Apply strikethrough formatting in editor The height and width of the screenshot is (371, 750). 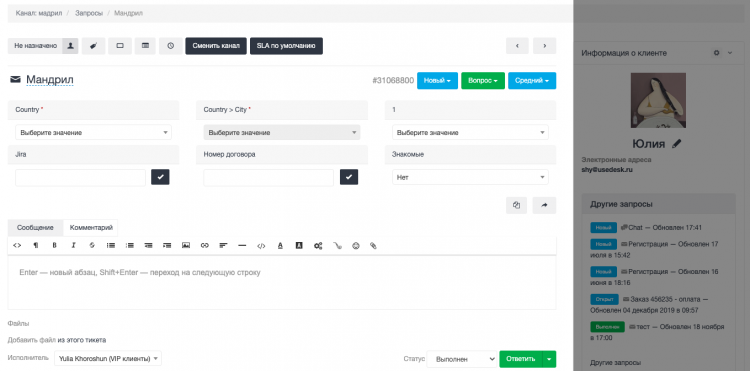pos(92,245)
